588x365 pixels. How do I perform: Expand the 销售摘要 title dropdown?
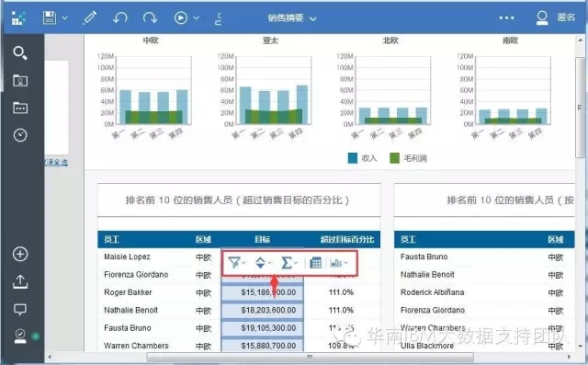[x=312, y=18]
